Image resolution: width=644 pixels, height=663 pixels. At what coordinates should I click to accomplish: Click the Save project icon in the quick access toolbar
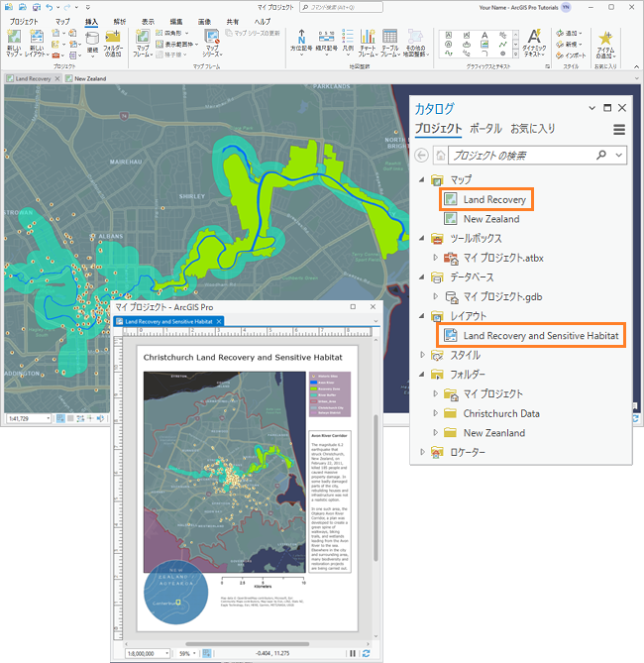coord(37,7)
